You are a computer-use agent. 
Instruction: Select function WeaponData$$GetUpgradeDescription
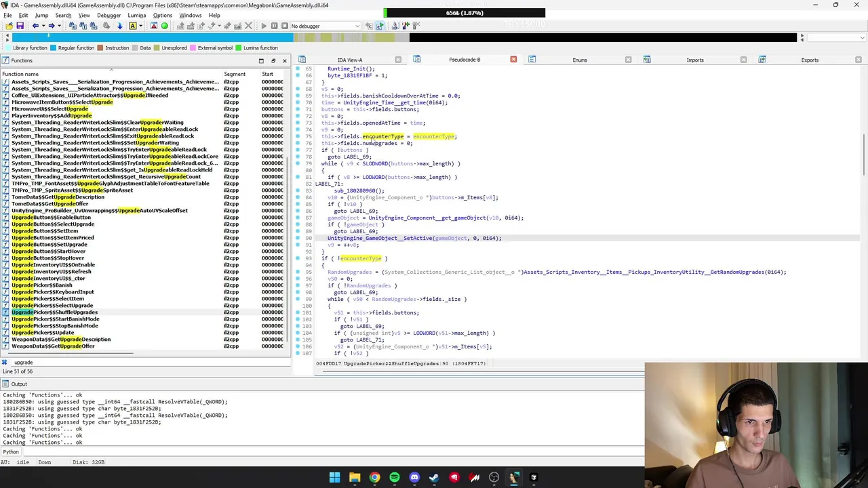(61, 340)
